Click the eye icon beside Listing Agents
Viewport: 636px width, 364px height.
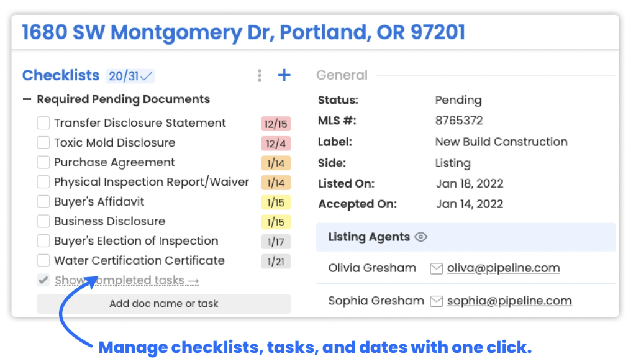421,237
